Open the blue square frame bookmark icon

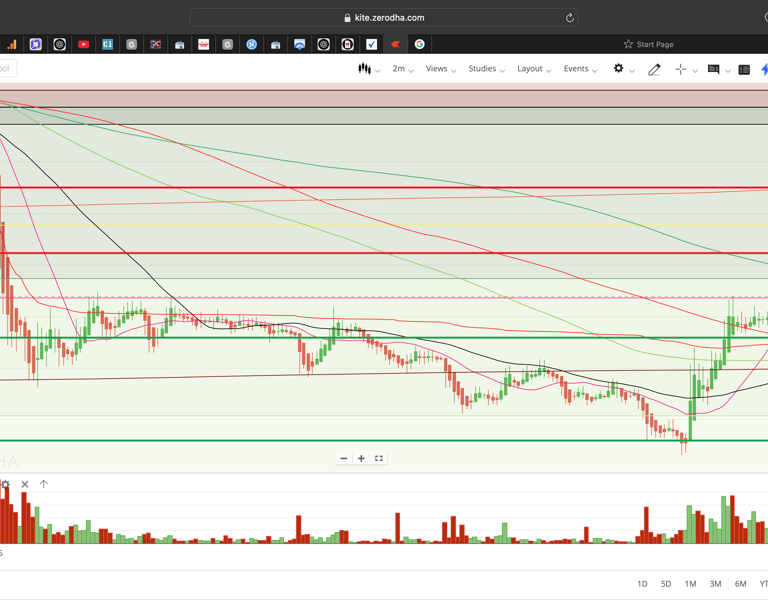pos(35,45)
